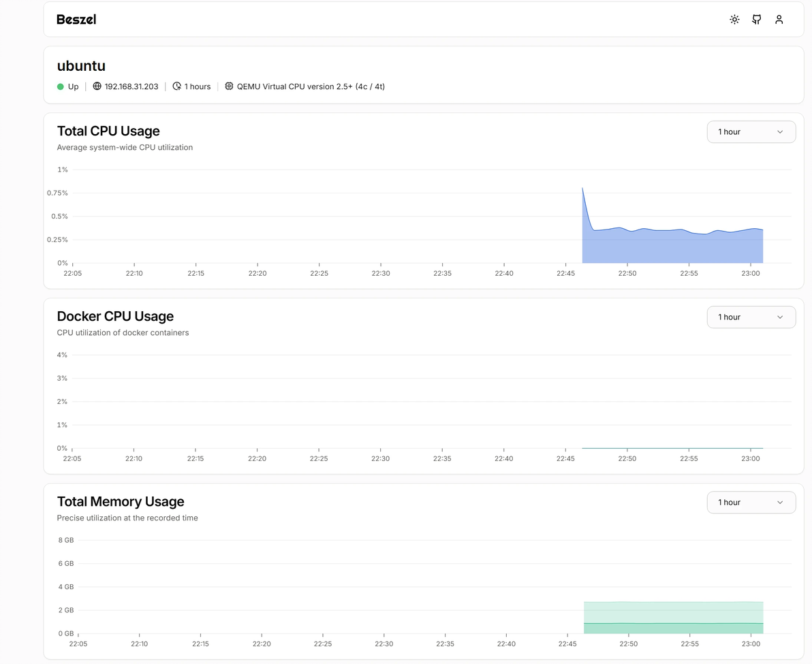The image size is (812, 664).
Task: Click the Total Memory Usage heading
Action: point(121,501)
